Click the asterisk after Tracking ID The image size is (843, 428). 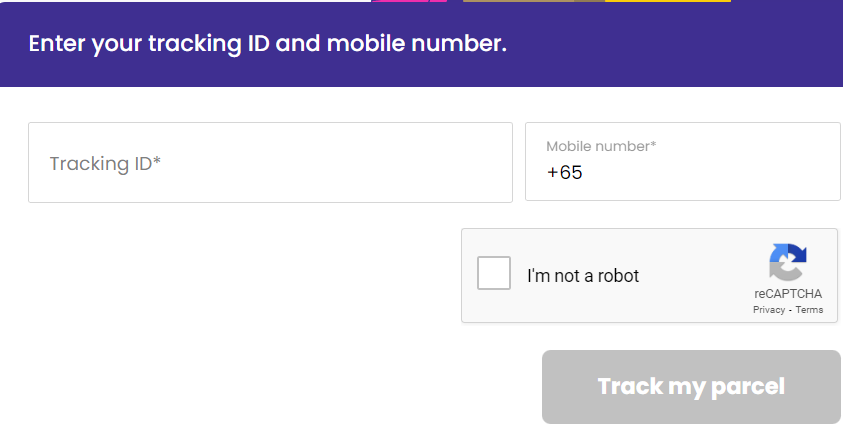[157, 162]
